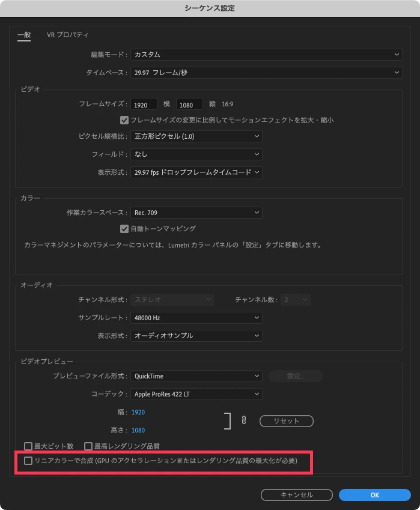Click the disabled チャンネル形式 dropdown showing ステレオ
Viewport: 420px width, 510px height.
[172, 300]
